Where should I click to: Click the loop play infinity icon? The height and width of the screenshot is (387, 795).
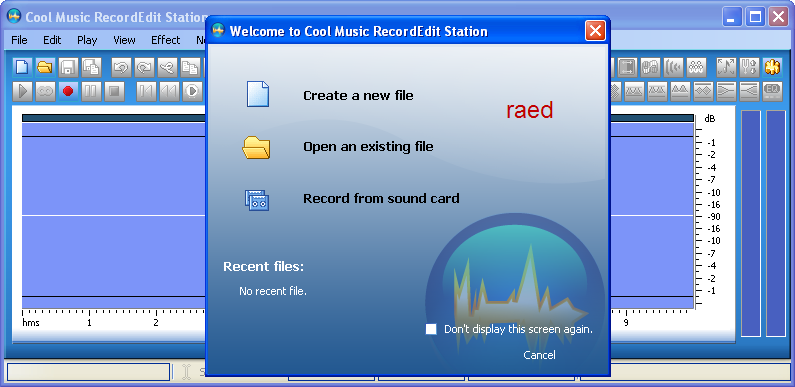(x=45, y=91)
